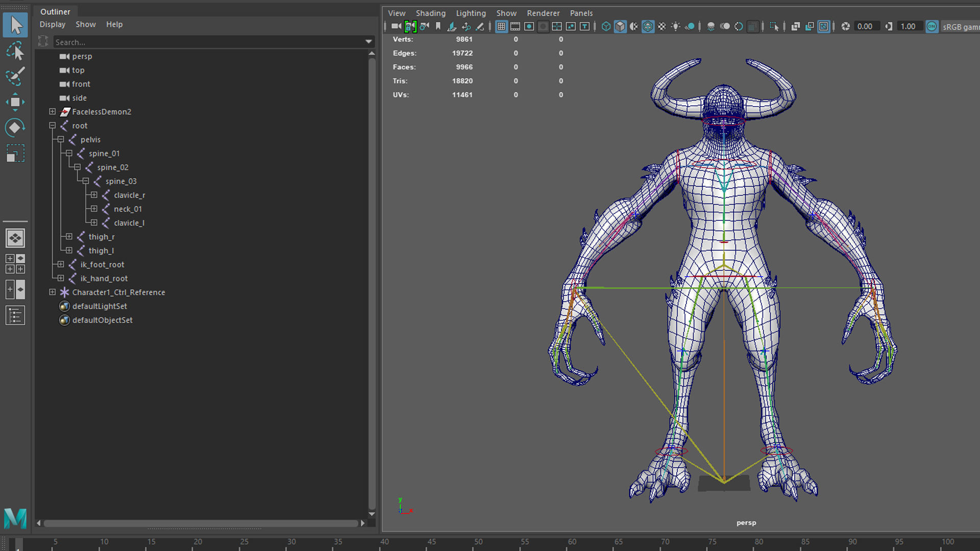Switch to Wireframe display cube icon
The image size is (980, 551).
tap(606, 27)
